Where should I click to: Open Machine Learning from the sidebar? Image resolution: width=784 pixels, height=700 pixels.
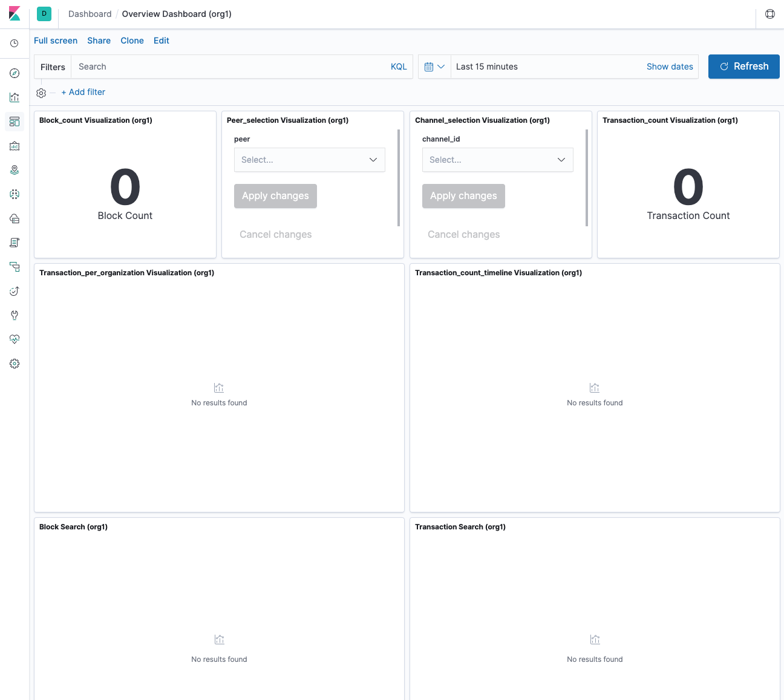click(x=15, y=194)
